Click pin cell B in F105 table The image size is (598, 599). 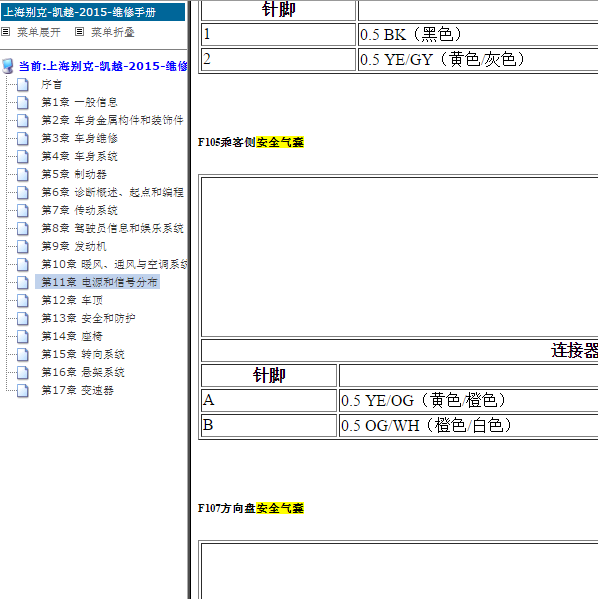(269, 426)
